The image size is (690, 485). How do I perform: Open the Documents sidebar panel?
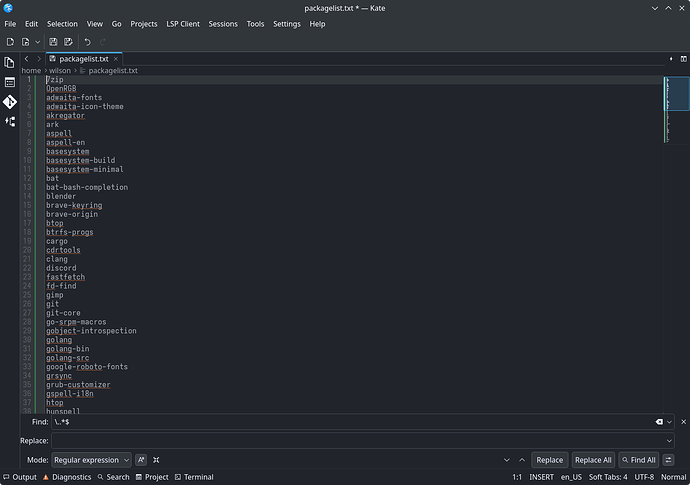[x=10, y=62]
